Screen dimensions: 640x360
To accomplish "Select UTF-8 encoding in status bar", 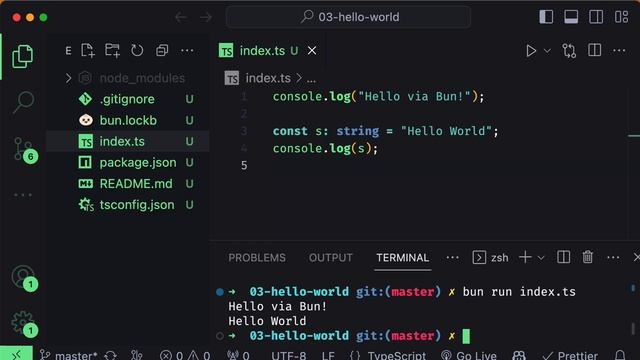I will [288, 355].
